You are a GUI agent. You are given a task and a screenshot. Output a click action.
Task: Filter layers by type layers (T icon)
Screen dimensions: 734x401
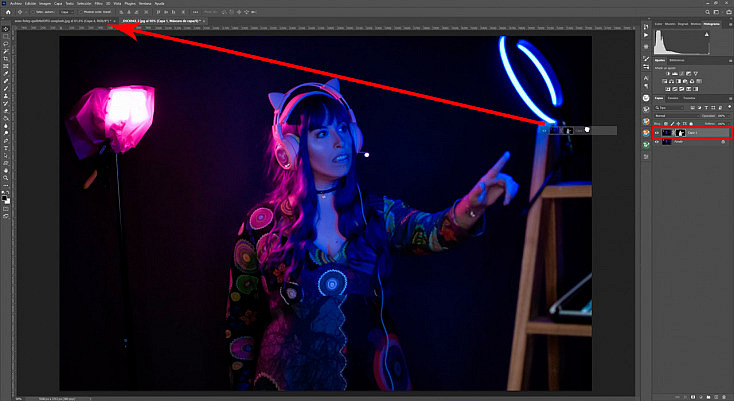[x=706, y=108]
